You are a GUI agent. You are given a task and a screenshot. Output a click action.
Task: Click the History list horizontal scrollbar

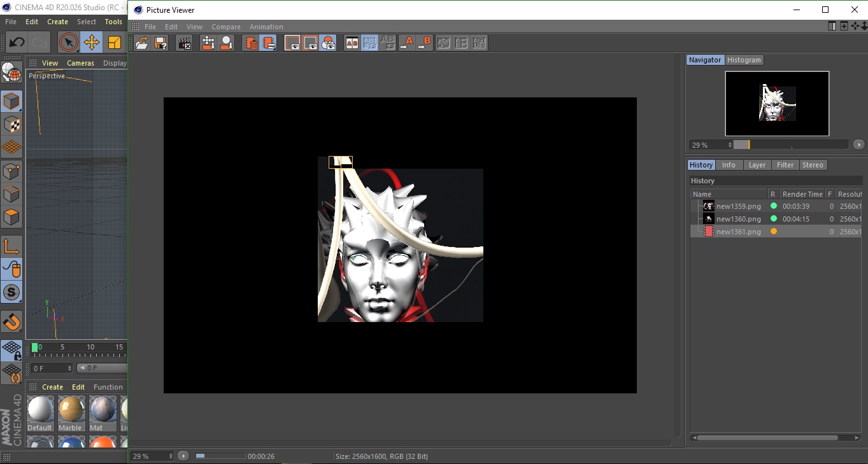coord(776,438)
